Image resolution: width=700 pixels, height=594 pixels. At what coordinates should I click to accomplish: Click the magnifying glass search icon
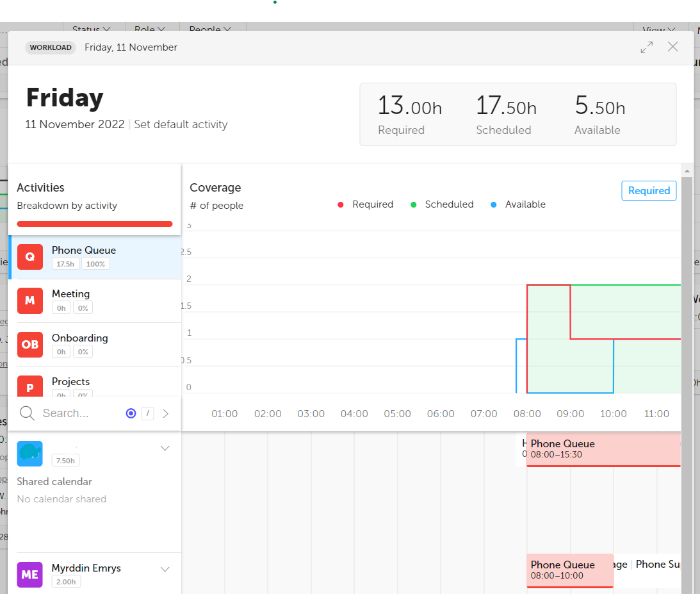(x=27, y=413)
